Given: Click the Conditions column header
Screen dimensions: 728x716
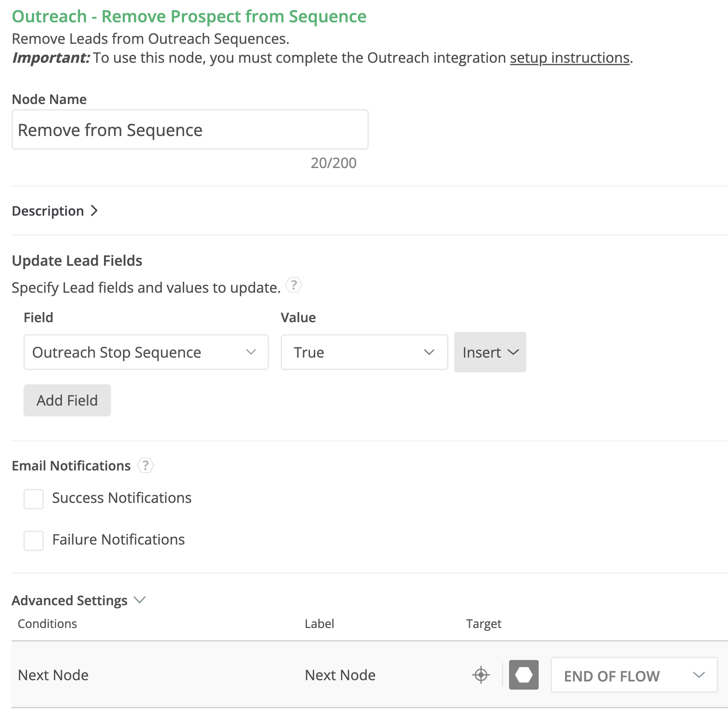Looking at the screenshot, I should 47,624.
